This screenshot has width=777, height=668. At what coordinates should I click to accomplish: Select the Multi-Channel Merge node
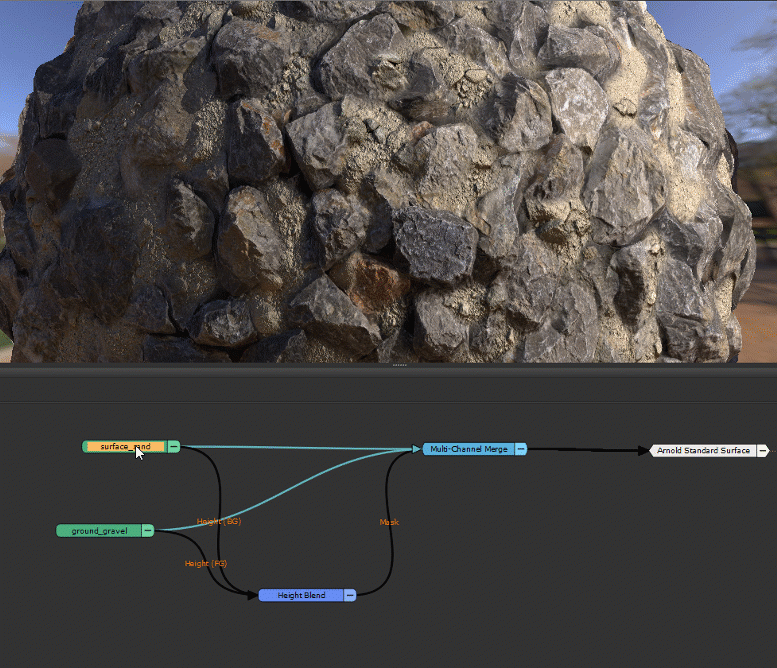468,450
